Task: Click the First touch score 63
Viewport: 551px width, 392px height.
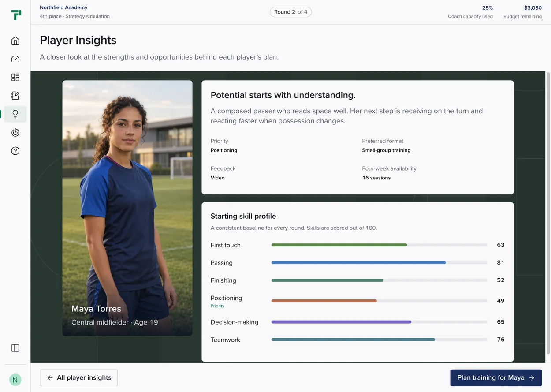Action: [x=500, y=245]
